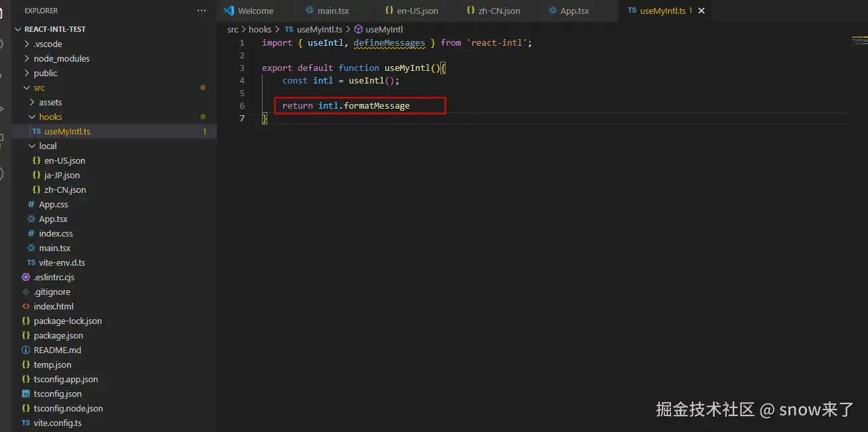Click the braces icon beside ja-JP.json

(x=36, y=175)
